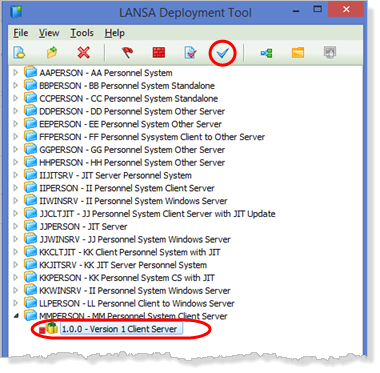Image resolution: width=380 pixels, height=373 pixels.
Task: Select "IIPERSON - II Personnel System Client Server"
Action: pos(127,188)
